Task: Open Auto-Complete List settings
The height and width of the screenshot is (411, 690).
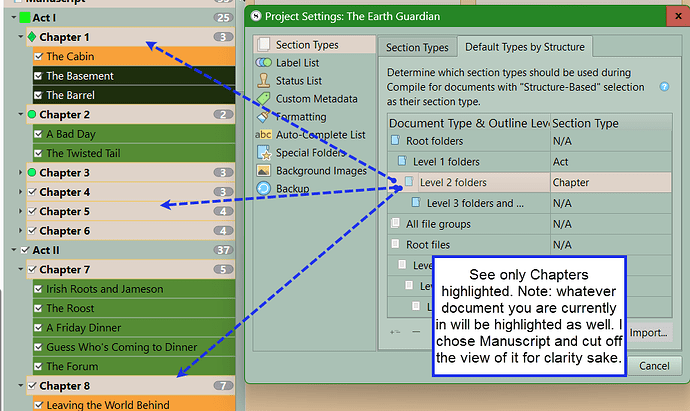Action: tap(320, 135)
